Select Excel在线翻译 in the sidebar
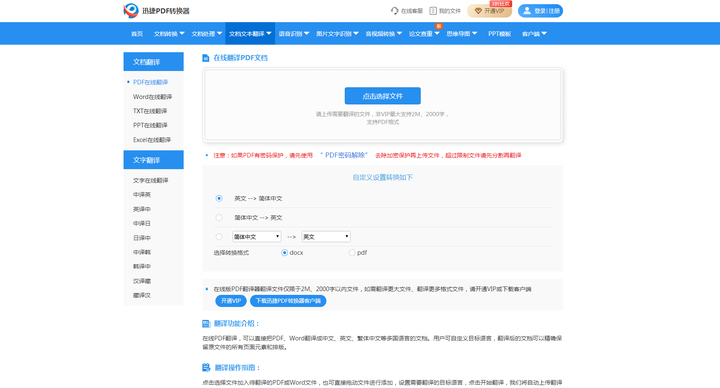The width and height of the screenshot is (720, 388). tap(152, 140)
